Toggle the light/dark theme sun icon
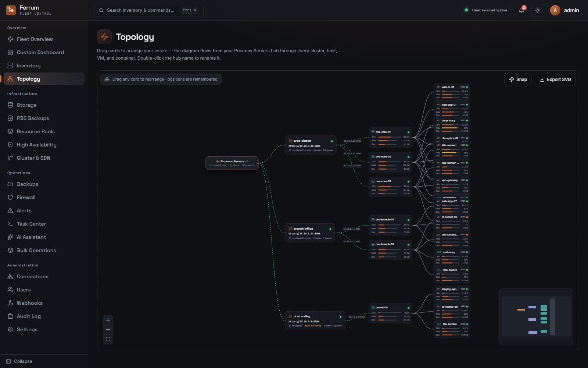 [x=538, y=10]
